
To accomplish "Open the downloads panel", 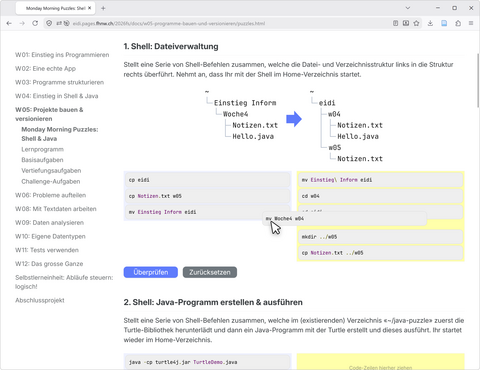I will (430, 23).
